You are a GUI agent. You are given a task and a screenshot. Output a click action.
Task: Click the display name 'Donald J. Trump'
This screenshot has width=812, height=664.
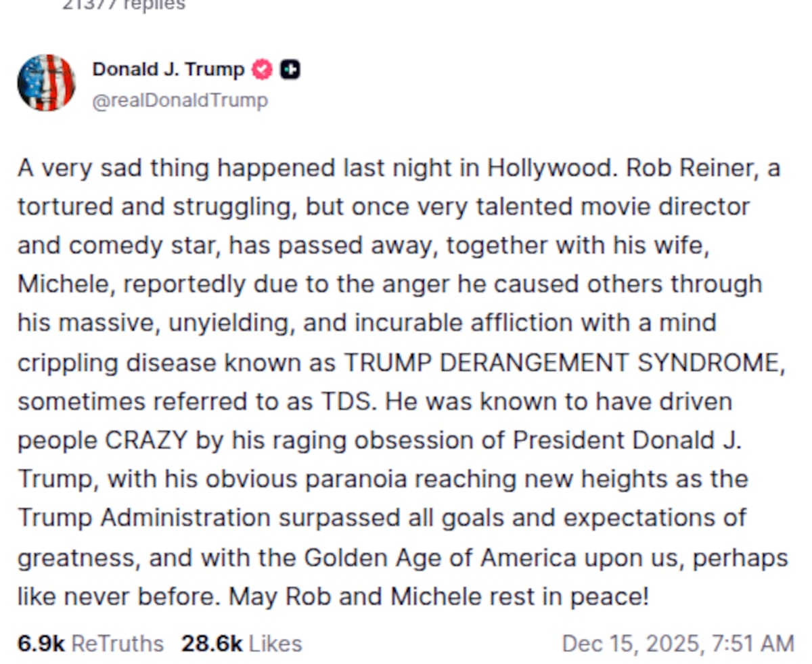[169, 69]
